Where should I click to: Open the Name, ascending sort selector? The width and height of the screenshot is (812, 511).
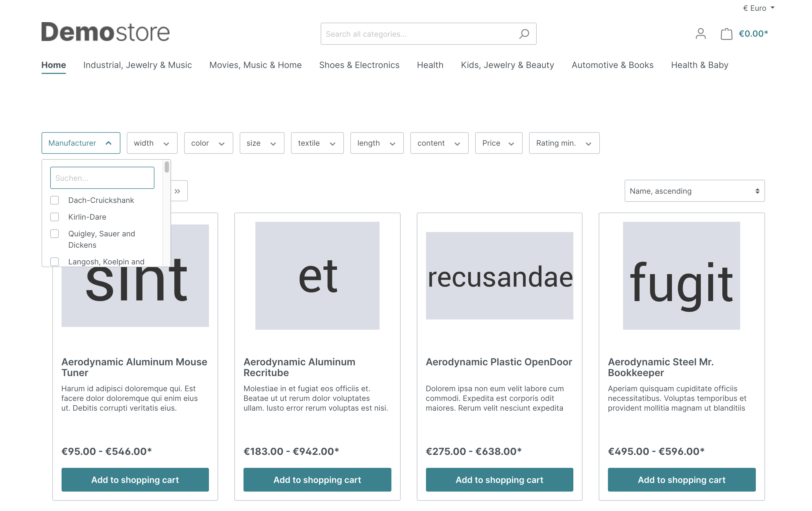point(695,191)
